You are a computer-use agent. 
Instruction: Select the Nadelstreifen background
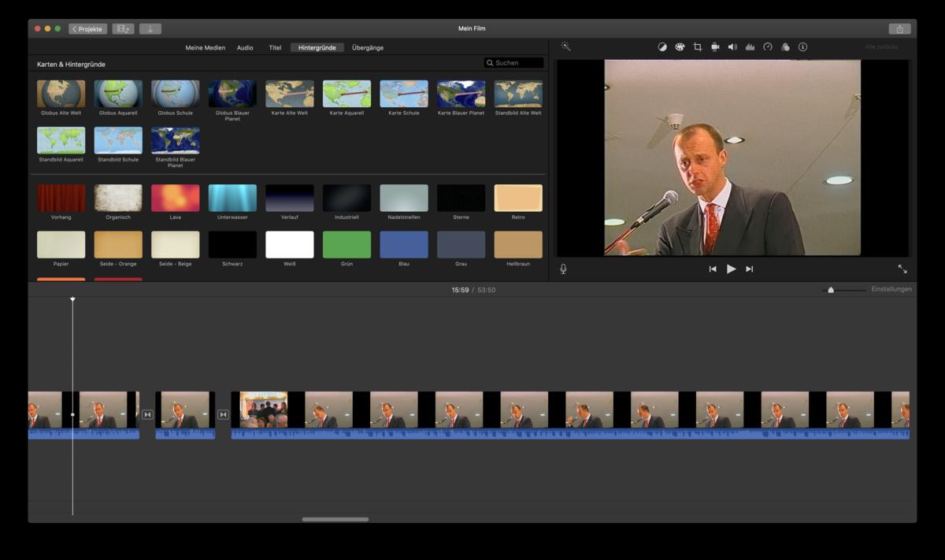click(404, 198)
